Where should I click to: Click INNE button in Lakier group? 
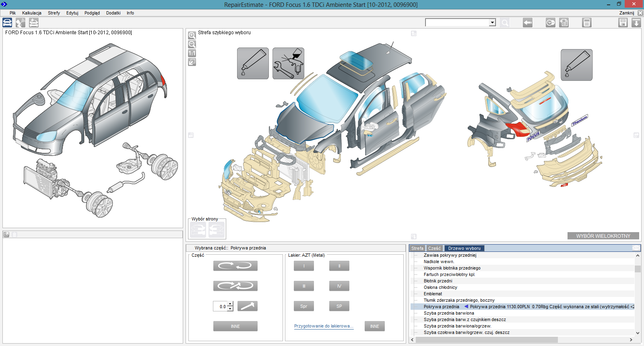(375, 326)
